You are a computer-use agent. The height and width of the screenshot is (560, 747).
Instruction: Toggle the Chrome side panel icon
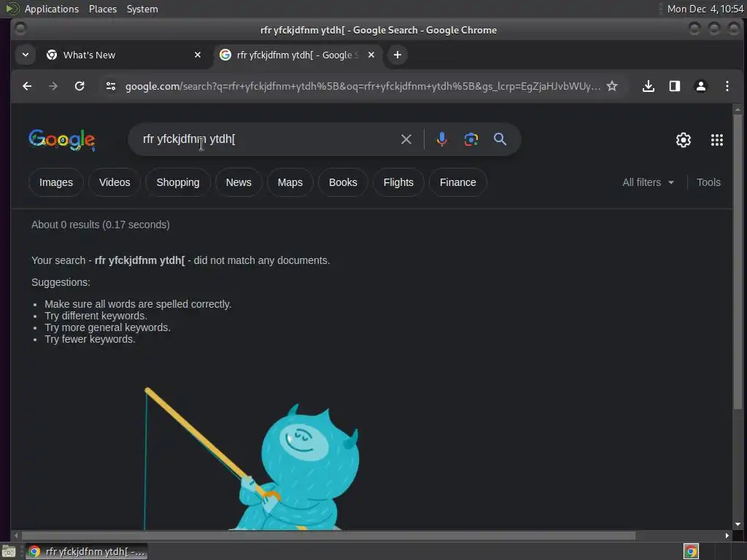[675, 86]
